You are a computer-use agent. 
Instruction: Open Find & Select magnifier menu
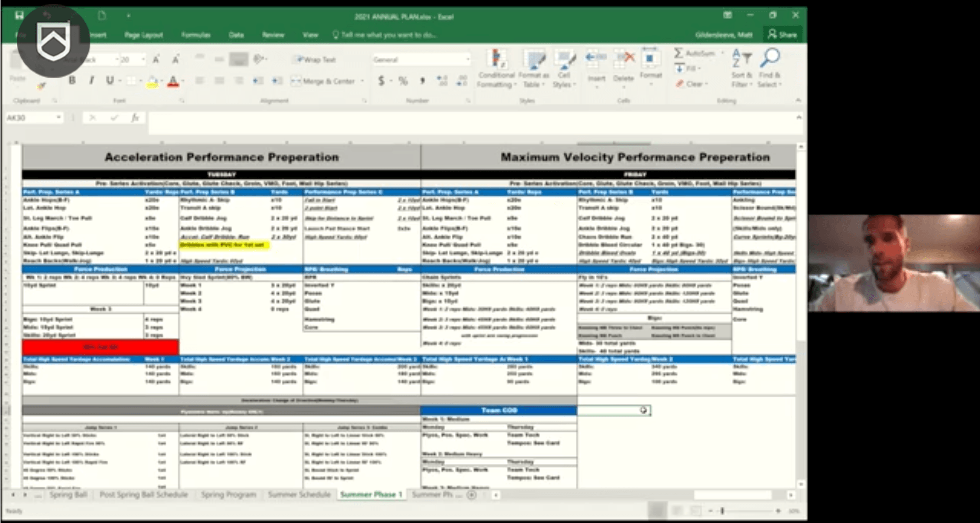[x=769, y=69]
